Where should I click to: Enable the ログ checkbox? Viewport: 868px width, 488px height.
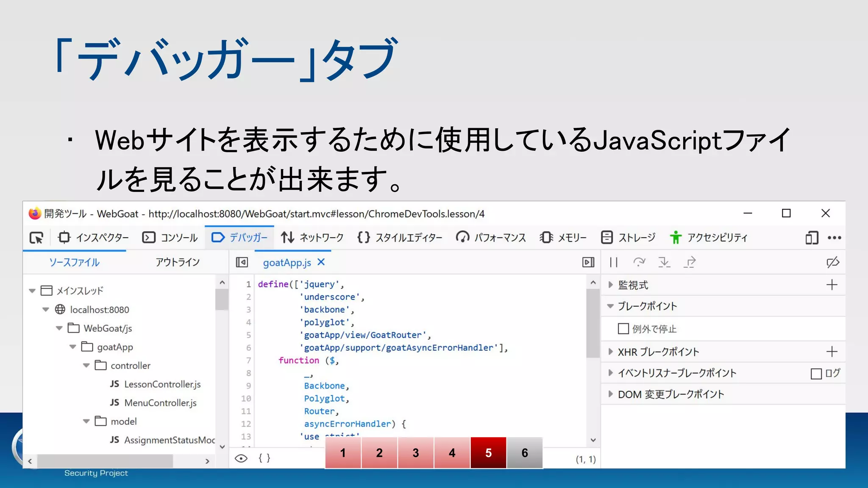pyautogui.click(x=816, y=374)
